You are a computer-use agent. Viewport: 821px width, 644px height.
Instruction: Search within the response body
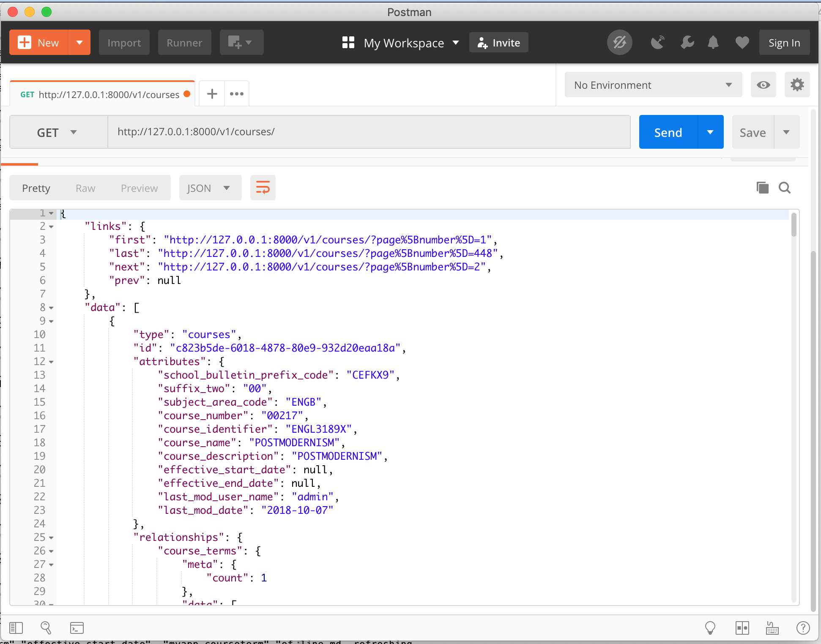(785, 188)
